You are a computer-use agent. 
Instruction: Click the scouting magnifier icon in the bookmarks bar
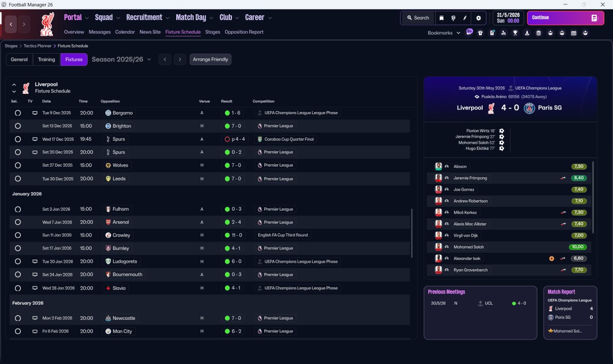(504, 33)
